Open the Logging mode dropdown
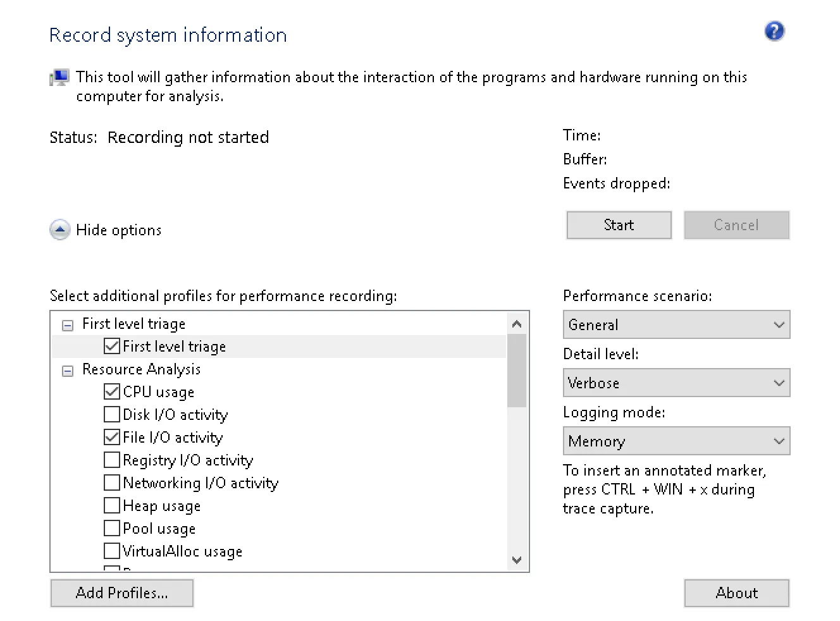840x621 pixels. pyautogui.click(x=676, y=441)
